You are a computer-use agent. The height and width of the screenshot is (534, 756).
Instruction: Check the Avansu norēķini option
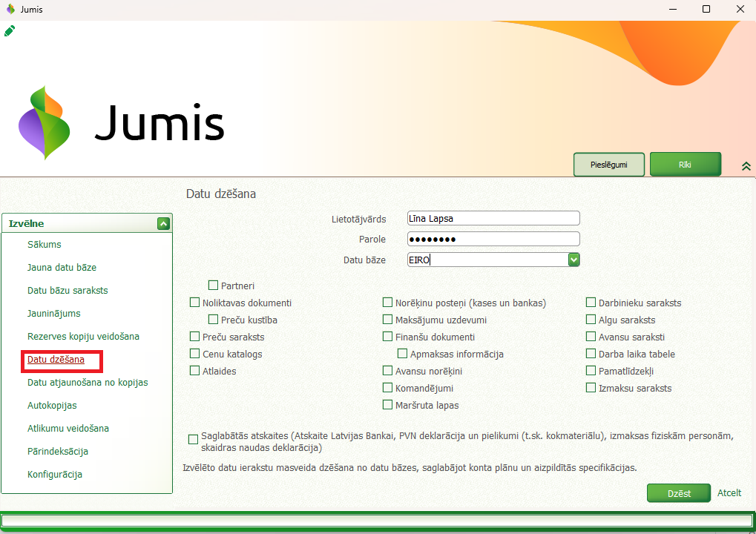click(x=387, y=371)
